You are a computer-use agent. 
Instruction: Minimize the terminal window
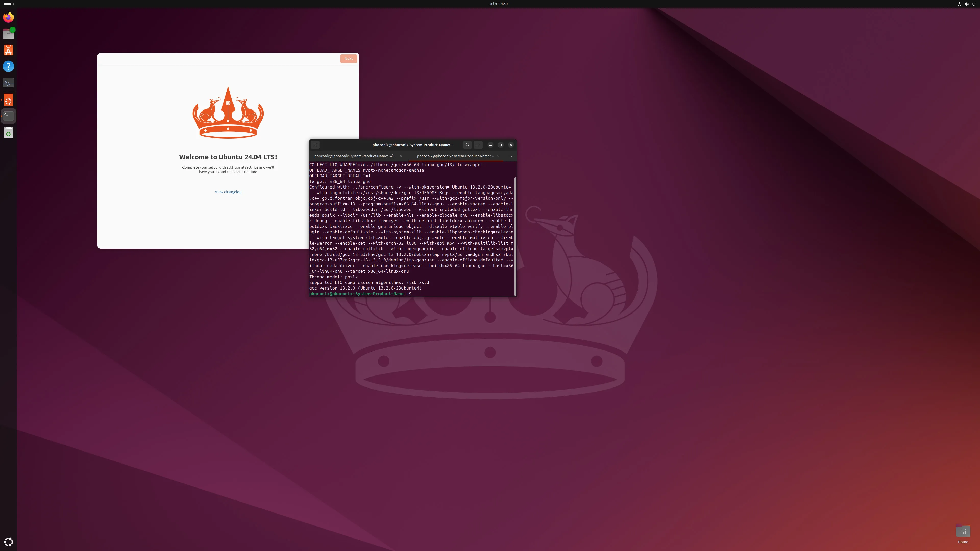(490, 145)
